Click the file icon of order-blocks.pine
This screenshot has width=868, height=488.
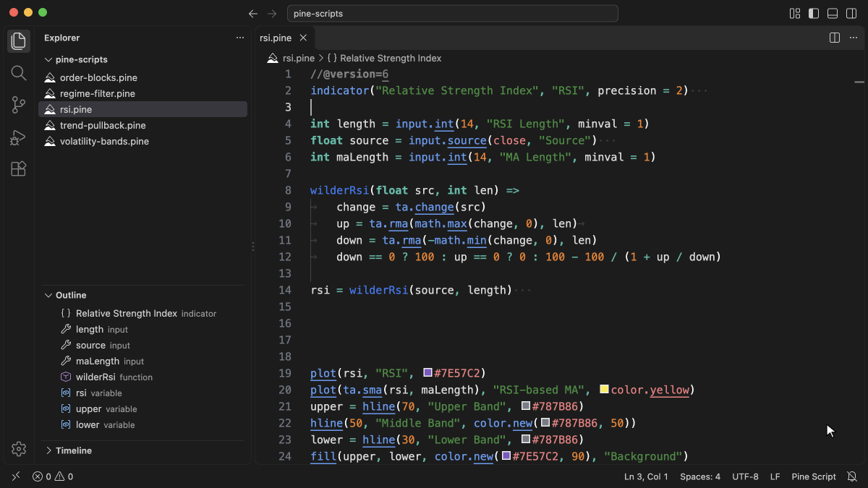tap(50, 77)
